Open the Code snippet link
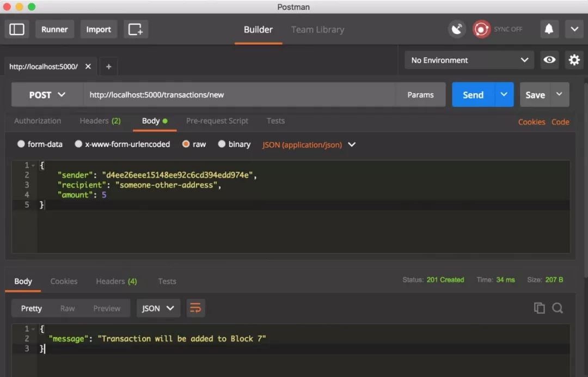The height and width of the screenshot is (377, 588). point(560,122)
